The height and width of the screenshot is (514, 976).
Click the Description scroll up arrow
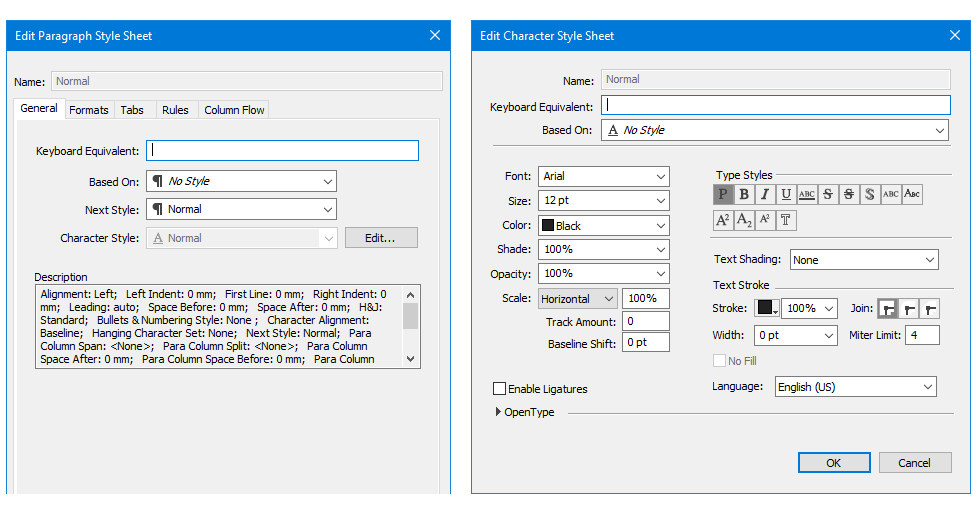410,294
